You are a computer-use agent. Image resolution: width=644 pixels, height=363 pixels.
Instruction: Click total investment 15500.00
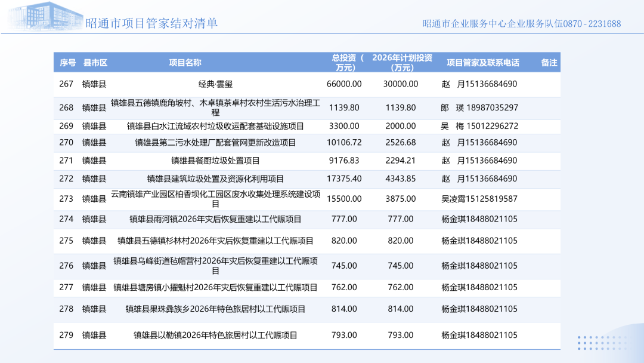pyautogui.click(x=344, y=199)
